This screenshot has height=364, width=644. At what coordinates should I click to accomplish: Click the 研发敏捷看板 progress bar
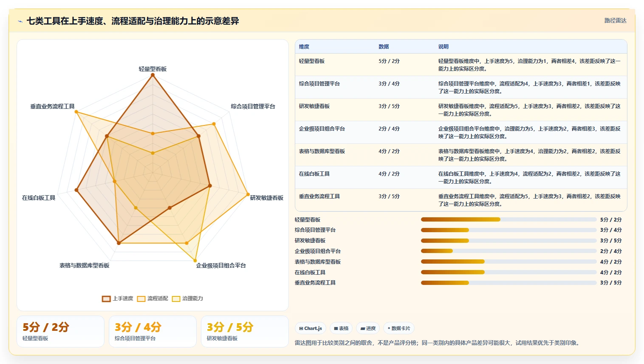pyautogui.click(x=508, y=241)
